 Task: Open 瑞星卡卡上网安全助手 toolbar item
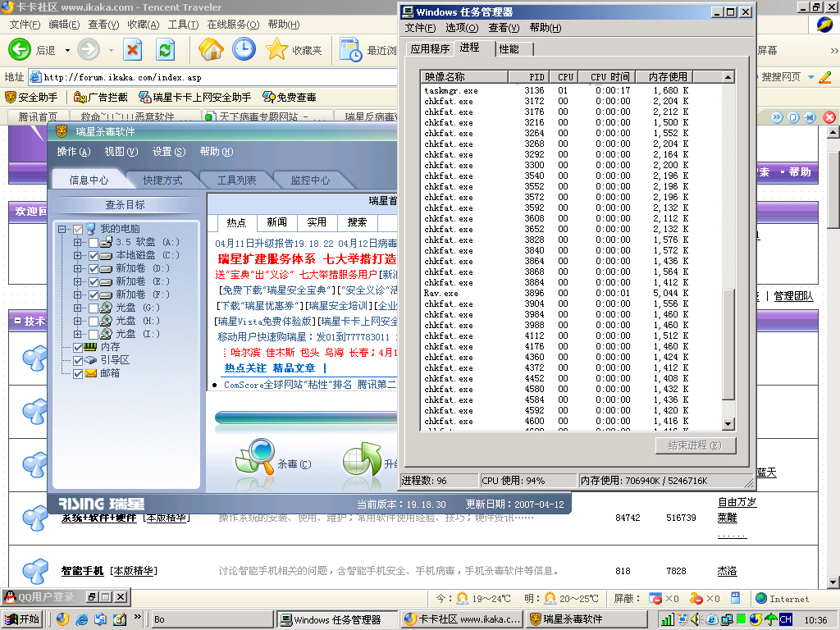click(195, 97)
